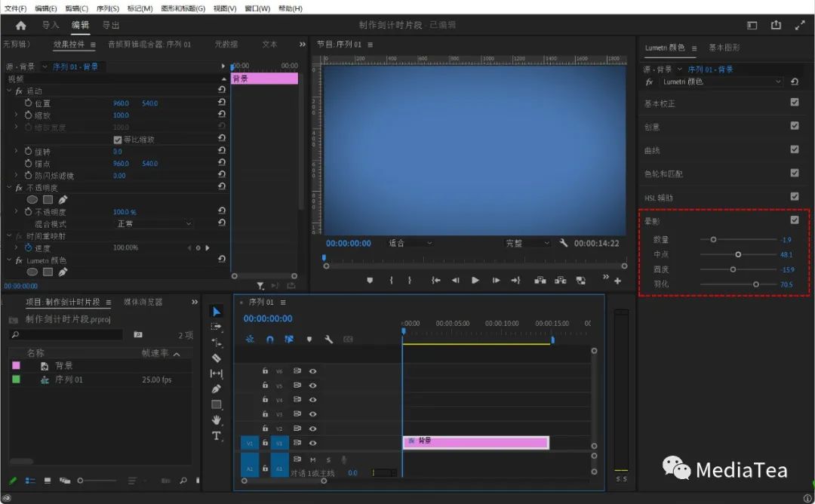Toggle full-screen video icon at top right

800,25
